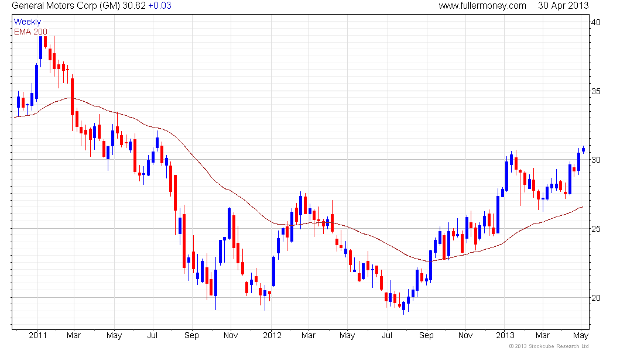The width and height of the screenshot is (644, 351).
Task: Select the Weekly legend label
Action: point(28,22)
